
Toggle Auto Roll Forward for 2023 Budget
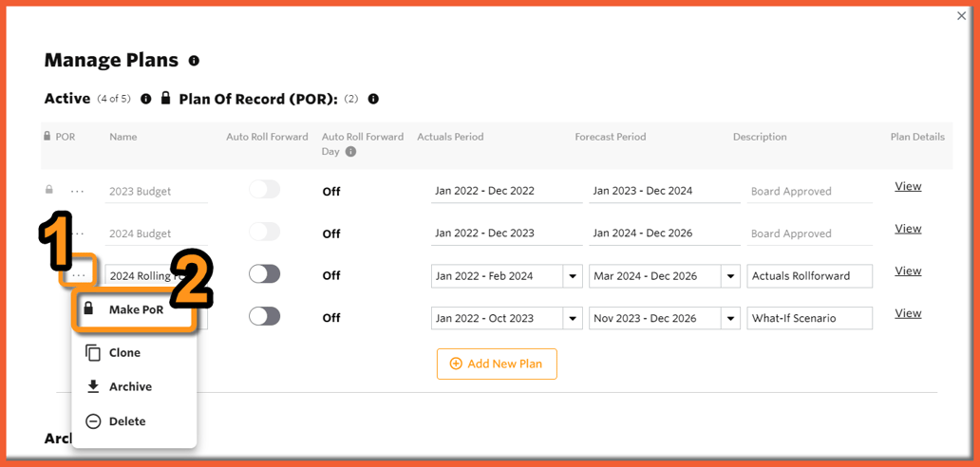(x=264, y=190)
